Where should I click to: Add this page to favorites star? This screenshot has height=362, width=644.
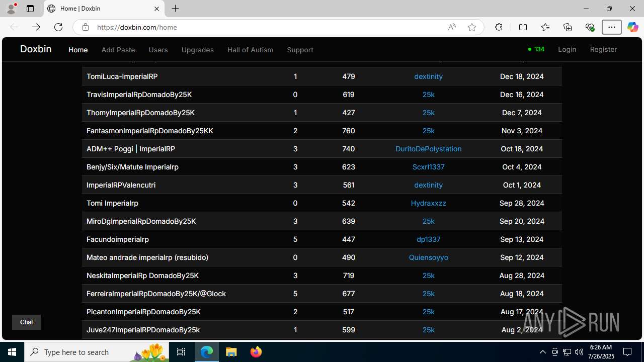pos(472,27)
